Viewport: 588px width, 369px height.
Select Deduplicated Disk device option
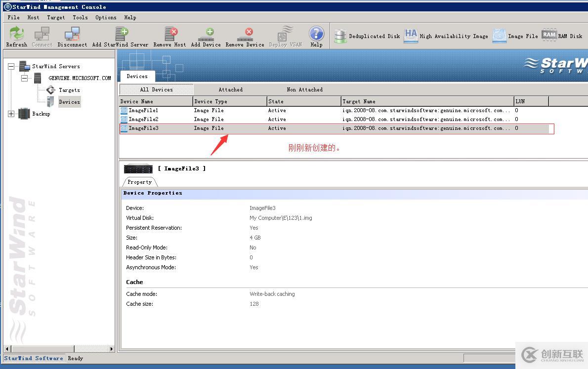click(367, 36)
